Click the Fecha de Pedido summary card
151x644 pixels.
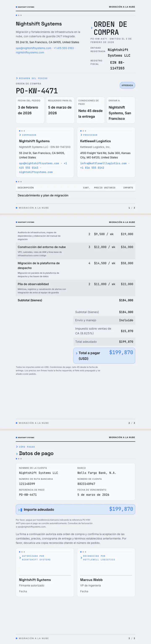tap(30, 110)
